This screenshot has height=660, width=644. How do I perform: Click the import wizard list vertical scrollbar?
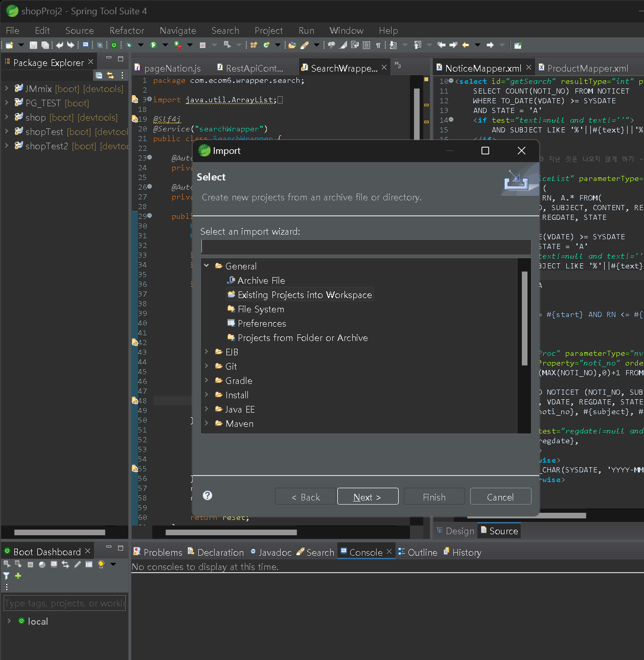pos(524,318)
